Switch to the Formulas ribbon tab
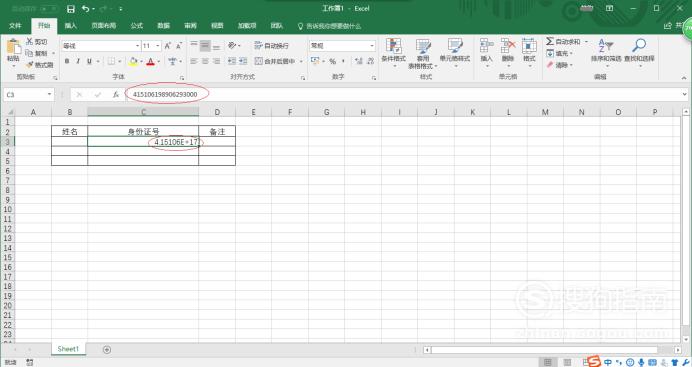 [136, 26]
